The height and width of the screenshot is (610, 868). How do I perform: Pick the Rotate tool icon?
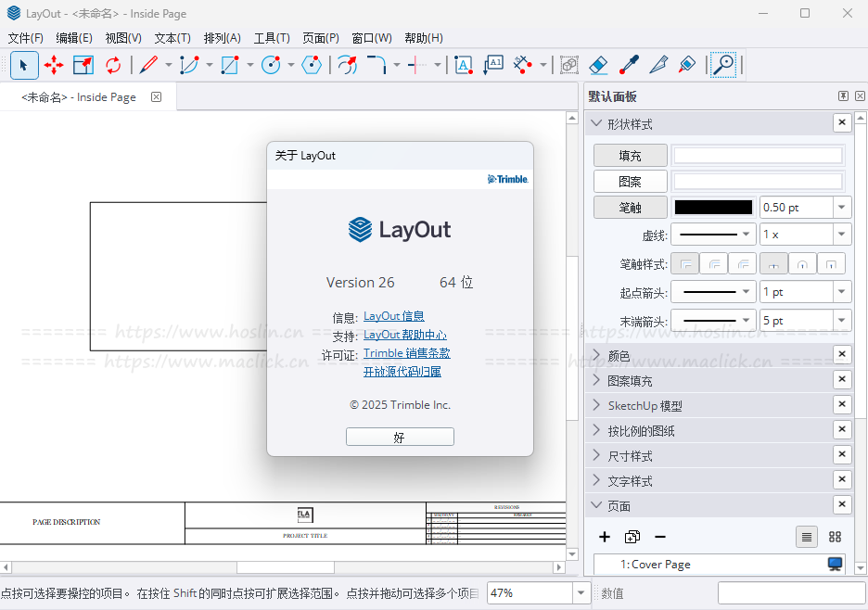click(x=113, y=65)
